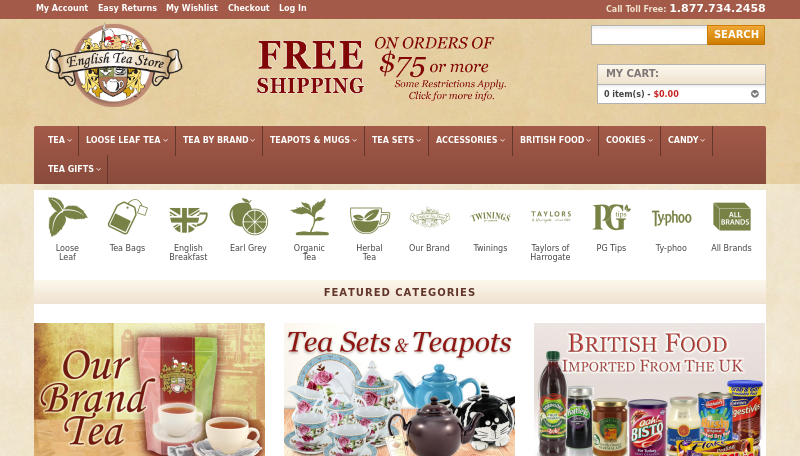Focus the search text field
Screen dimensions: 800x456
(649, 35)
